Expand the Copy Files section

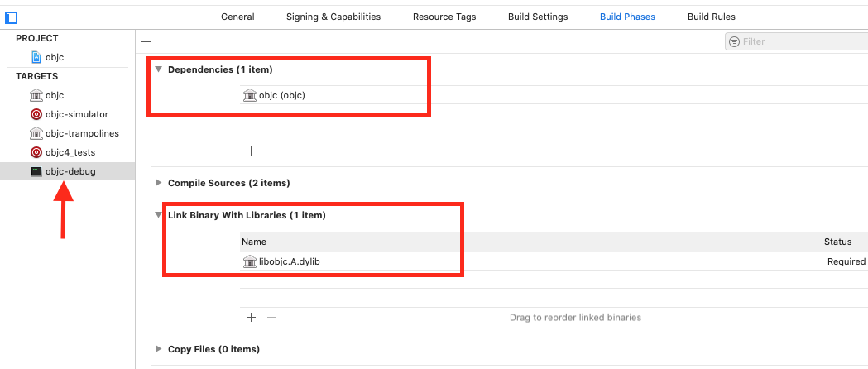click(158, 349)
